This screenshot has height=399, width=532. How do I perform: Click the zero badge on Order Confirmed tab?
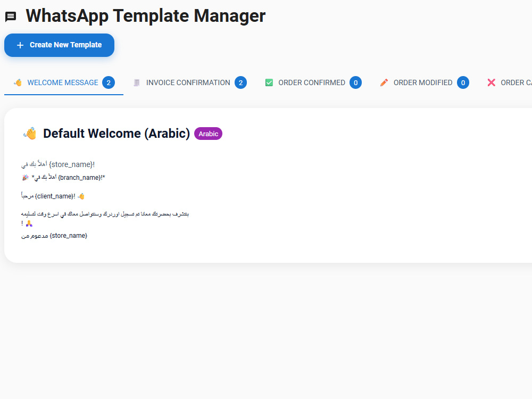coord(355,82)
